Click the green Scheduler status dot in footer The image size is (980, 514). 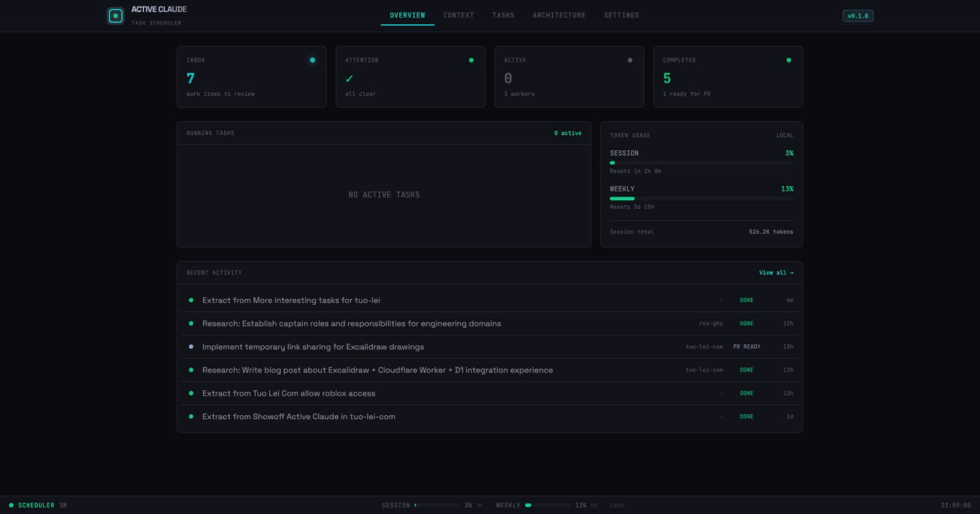[x=11, y=505]
